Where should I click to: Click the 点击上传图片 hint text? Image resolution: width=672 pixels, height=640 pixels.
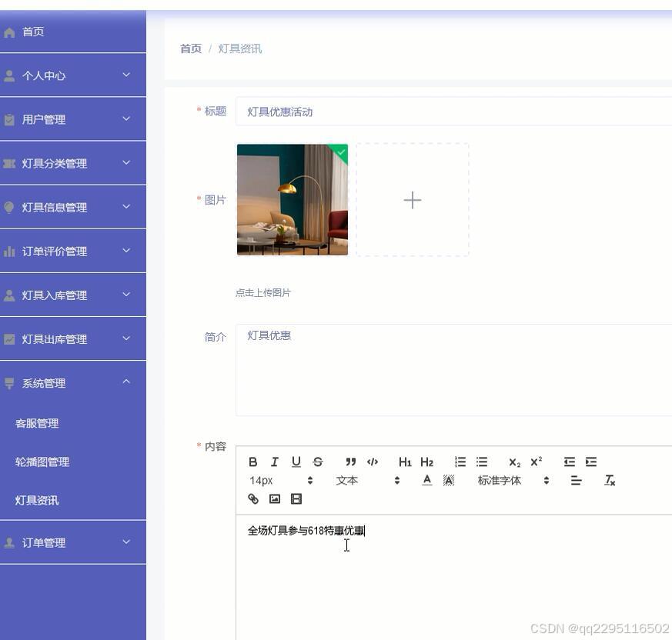263,292
